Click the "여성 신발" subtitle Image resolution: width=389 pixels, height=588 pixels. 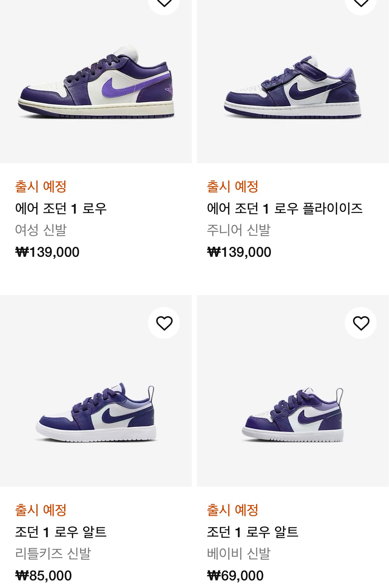click(x=41, y=230)
